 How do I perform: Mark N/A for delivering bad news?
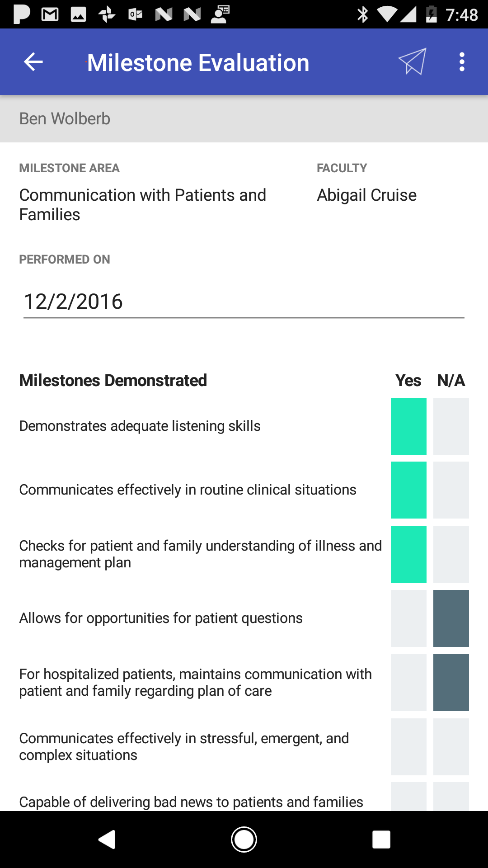pyautogui.click(x=451, y=797)
